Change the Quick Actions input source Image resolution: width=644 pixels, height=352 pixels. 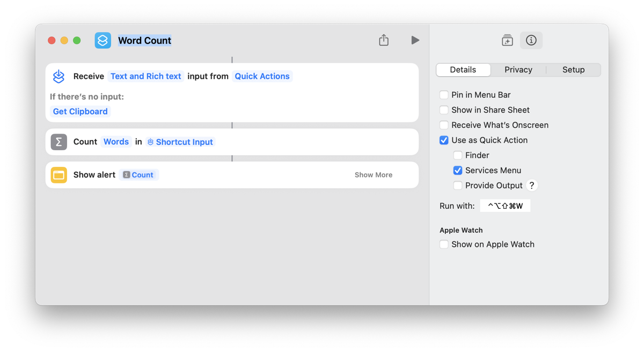pyautogui.click(x=262, y=76)
